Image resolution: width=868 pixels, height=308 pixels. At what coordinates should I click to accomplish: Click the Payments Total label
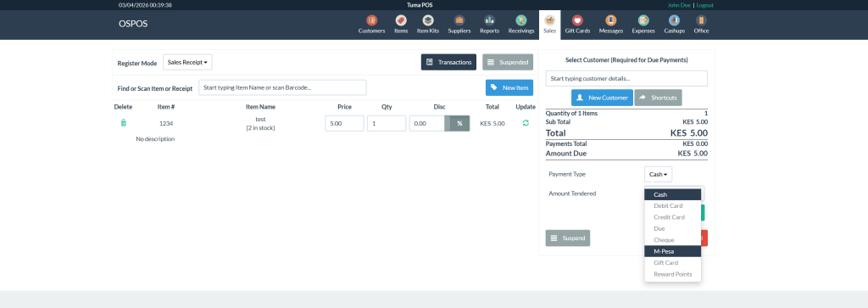click(566, 143)
